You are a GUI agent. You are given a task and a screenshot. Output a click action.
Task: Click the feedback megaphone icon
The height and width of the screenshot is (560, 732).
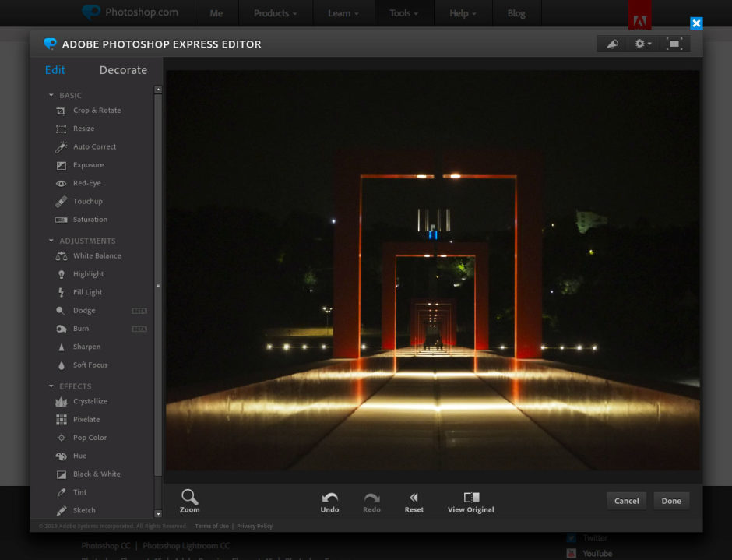pos(613,44)
